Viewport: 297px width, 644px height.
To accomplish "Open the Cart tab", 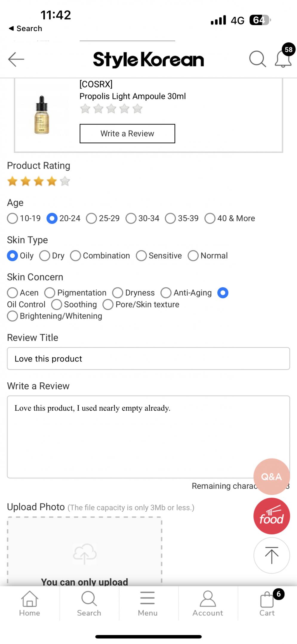I will point(267,603).
